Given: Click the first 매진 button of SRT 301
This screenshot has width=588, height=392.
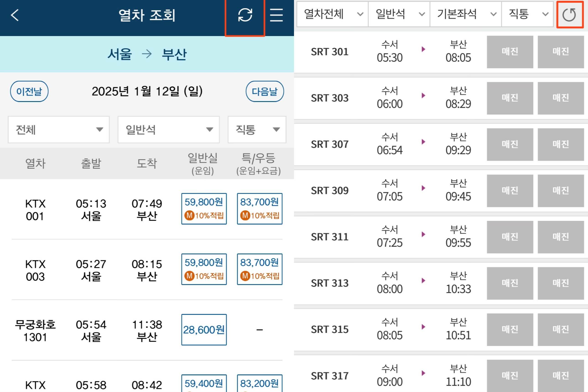Looking at the screenshot, I should coord(510,52).
